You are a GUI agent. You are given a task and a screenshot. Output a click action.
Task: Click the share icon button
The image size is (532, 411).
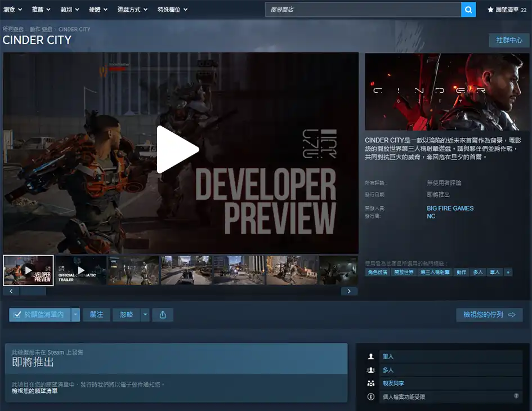coord(163,315)
